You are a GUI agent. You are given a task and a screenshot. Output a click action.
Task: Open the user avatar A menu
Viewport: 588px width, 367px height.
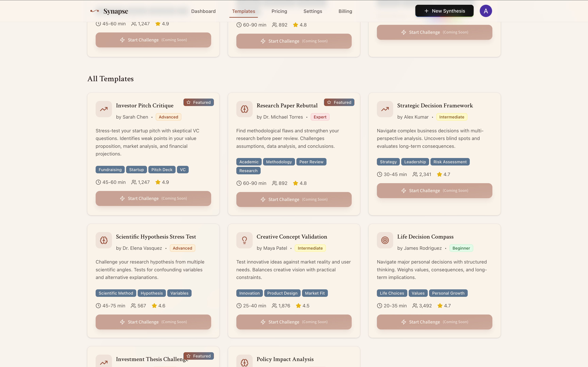[485, 11]
